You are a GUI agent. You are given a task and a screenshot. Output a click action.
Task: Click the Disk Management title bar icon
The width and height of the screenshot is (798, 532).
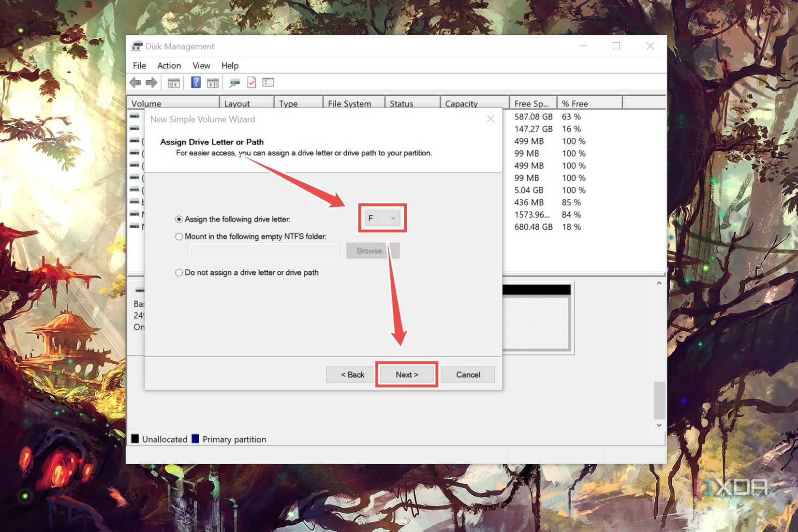tap(137, 46)
